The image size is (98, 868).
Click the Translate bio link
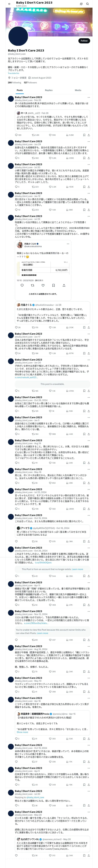click(14, 73)
